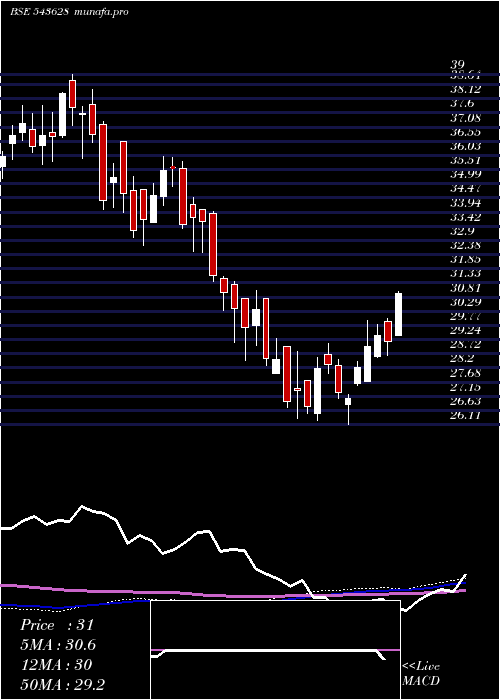
Task: Click the '26.11' price axis label
Action: (466, 416)
